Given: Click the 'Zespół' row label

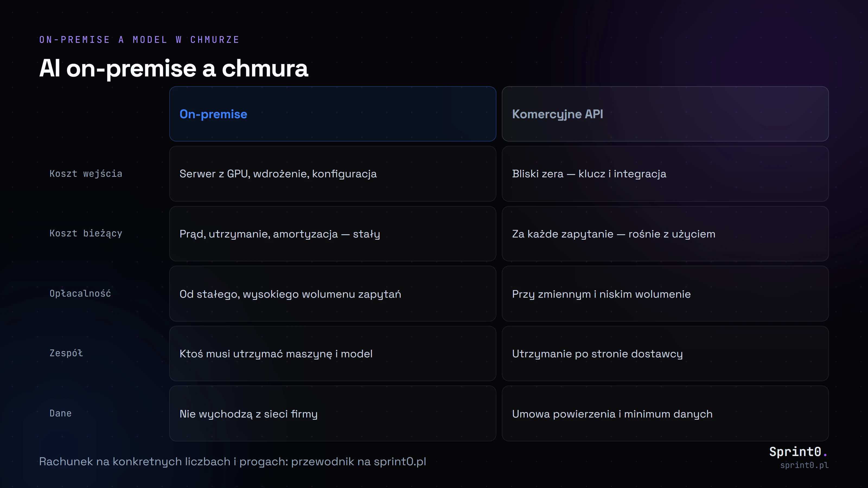Looking at the screenshot, I should click(x=66, y=353).
